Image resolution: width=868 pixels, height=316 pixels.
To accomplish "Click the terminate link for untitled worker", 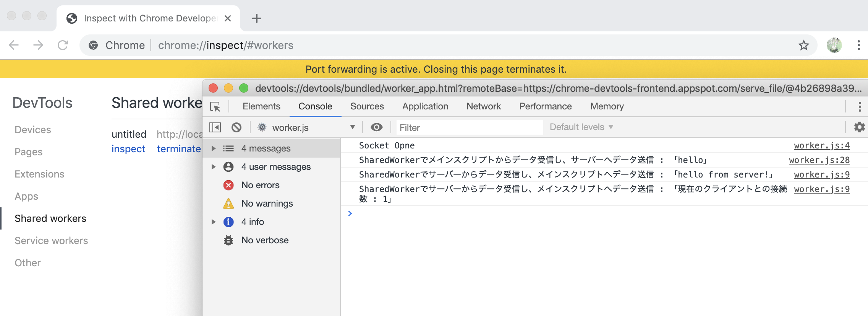I will coord(179,149).
